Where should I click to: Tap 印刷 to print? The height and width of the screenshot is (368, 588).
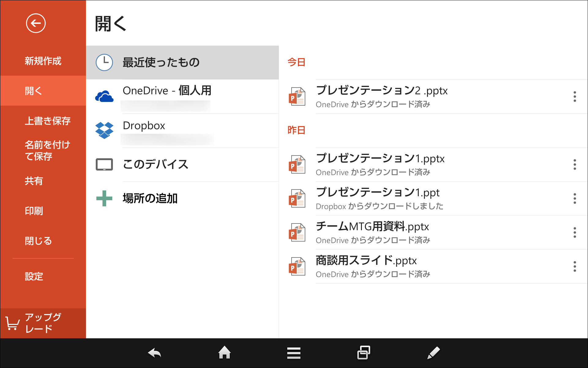(x=34, y=211)
